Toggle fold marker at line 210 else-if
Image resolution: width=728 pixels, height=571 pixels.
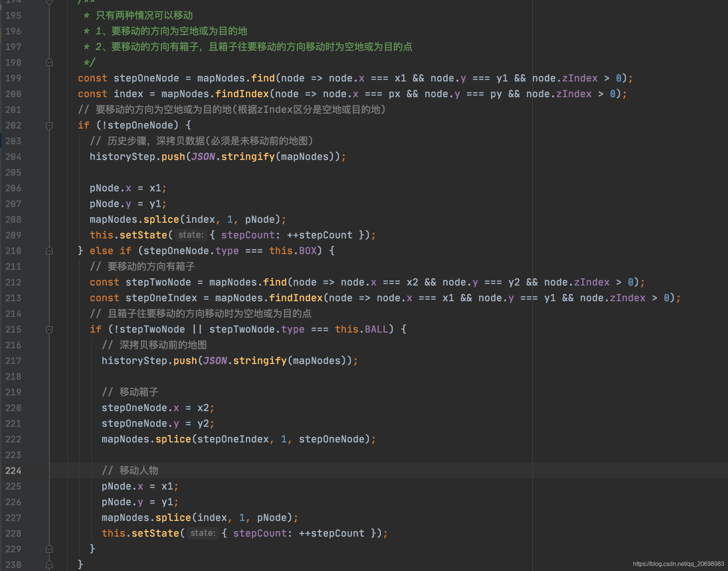pos(49,251)
